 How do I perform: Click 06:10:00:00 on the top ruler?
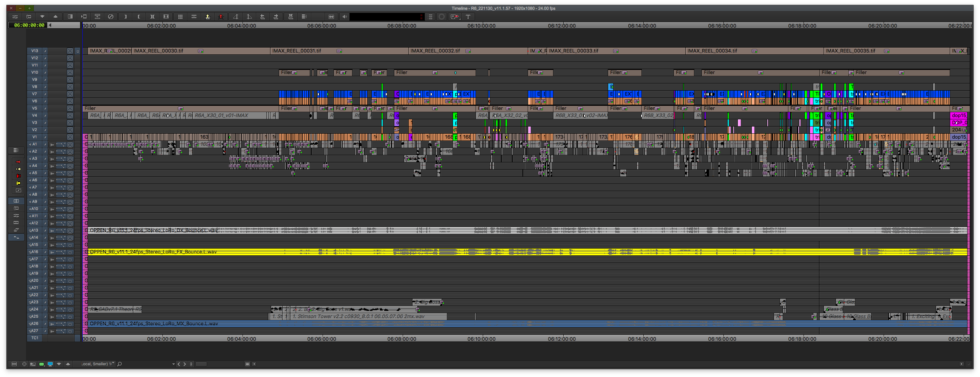[x=481, y=26]
